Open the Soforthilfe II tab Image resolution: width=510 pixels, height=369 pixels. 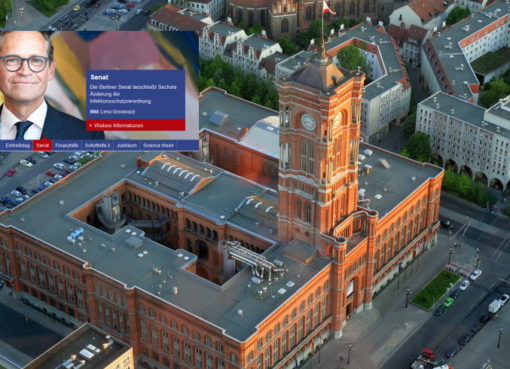click(x=97, y=146)
